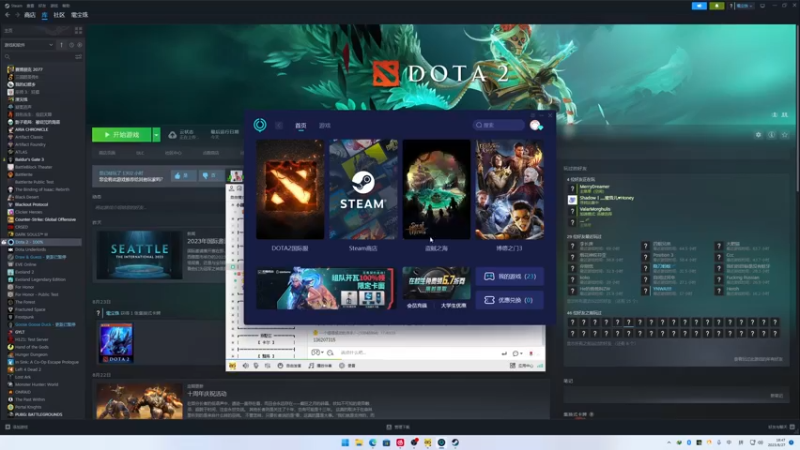Switch to the launcher 首页 home tab

301,126
